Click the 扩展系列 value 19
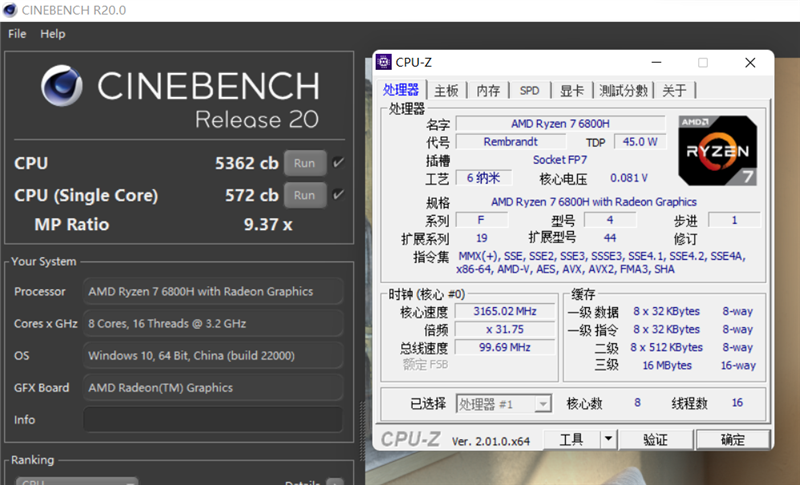Screen dimensions: 800x485 coord(482,238)
